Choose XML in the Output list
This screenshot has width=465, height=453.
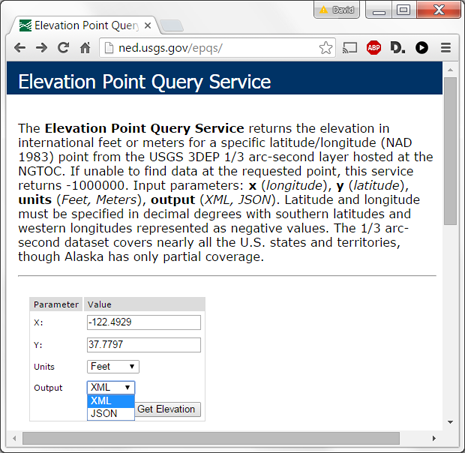(x=111, y=401)
